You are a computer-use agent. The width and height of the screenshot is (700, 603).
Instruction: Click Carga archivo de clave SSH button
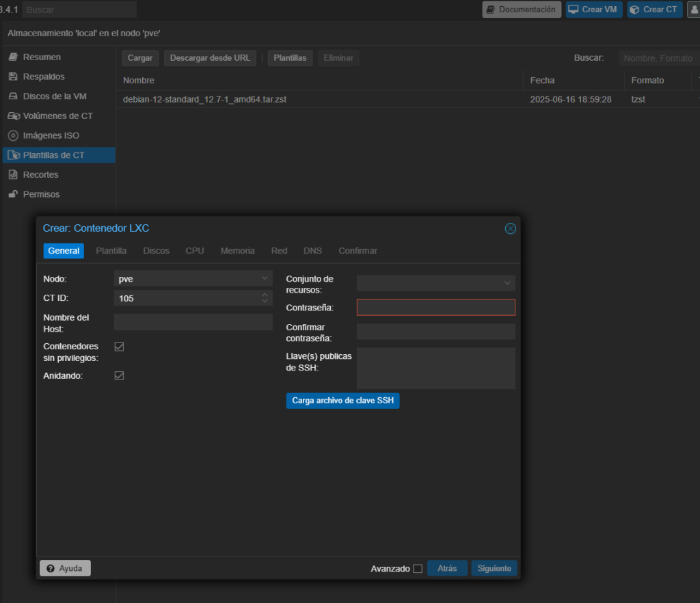(x=342, y=401)
